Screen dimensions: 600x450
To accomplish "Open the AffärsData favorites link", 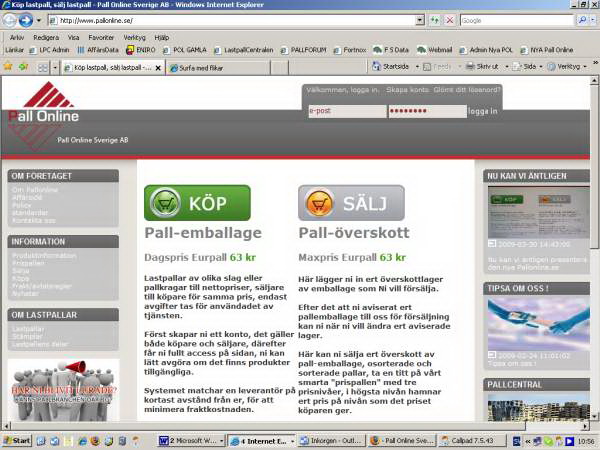I will click(98, 50).
